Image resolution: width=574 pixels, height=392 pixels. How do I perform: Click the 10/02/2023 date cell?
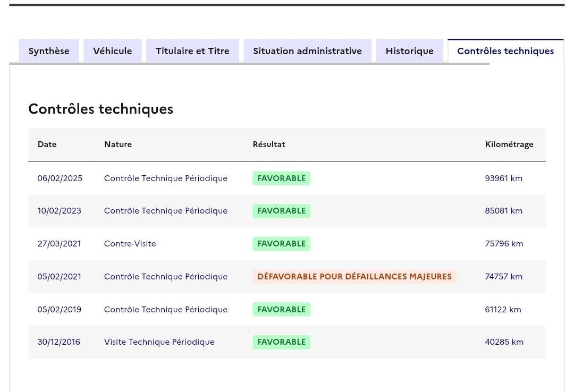60,211
